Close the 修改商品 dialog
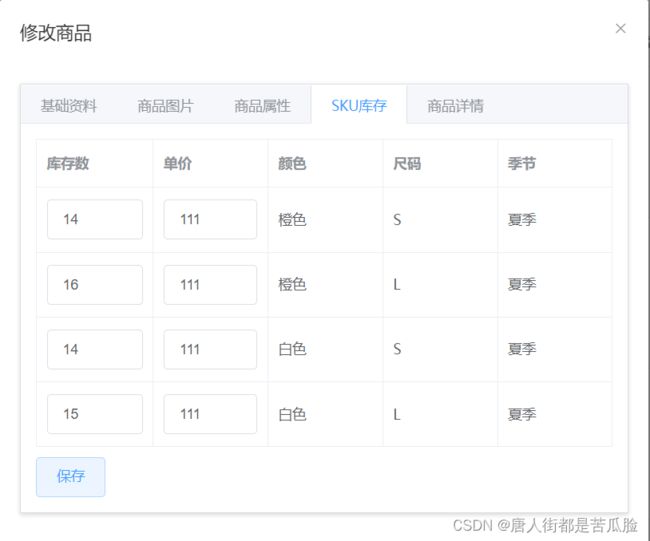The height and width of the screenshot is (541, 650). [x=620, y=29]
